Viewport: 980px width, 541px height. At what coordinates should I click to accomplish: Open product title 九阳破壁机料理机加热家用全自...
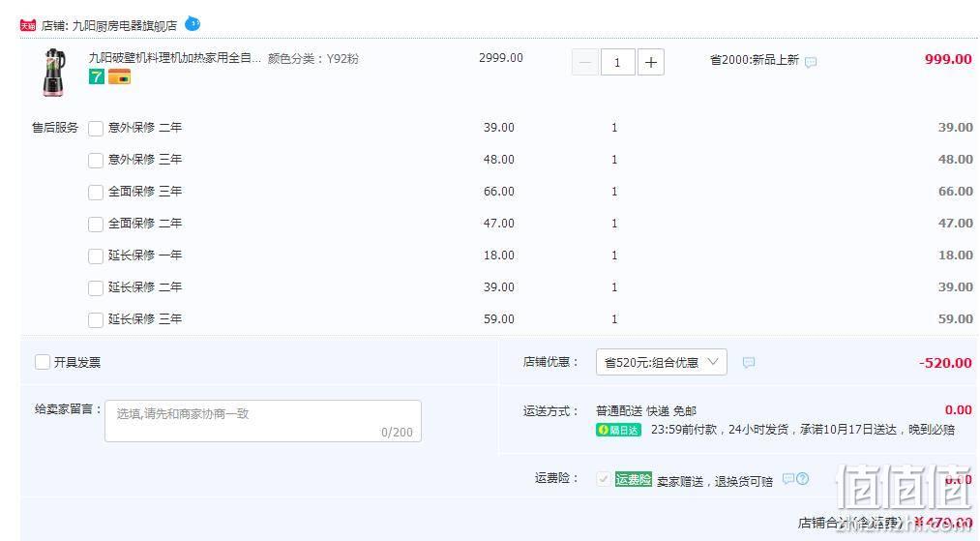point(175,58)
